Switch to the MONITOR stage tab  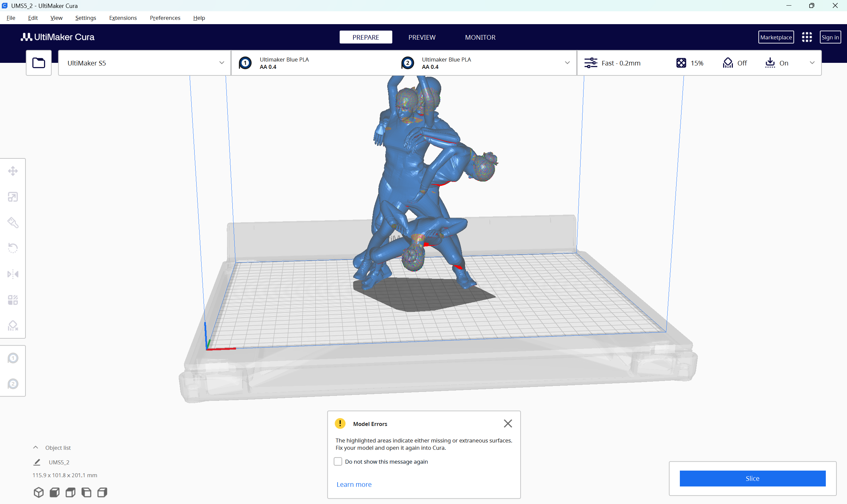pyautogui.click(x=480, y=37)
